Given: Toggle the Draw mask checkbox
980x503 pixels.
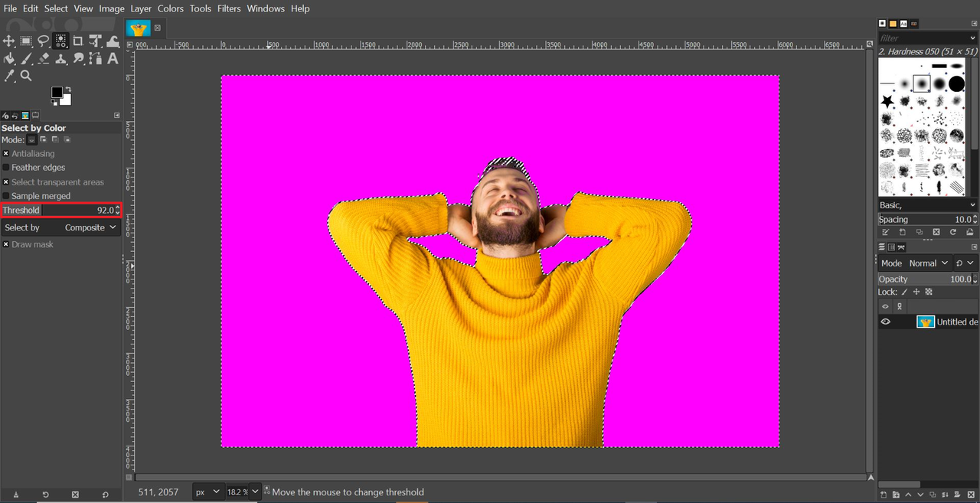Looking at the screenshot, I should (x=6, y=244).
